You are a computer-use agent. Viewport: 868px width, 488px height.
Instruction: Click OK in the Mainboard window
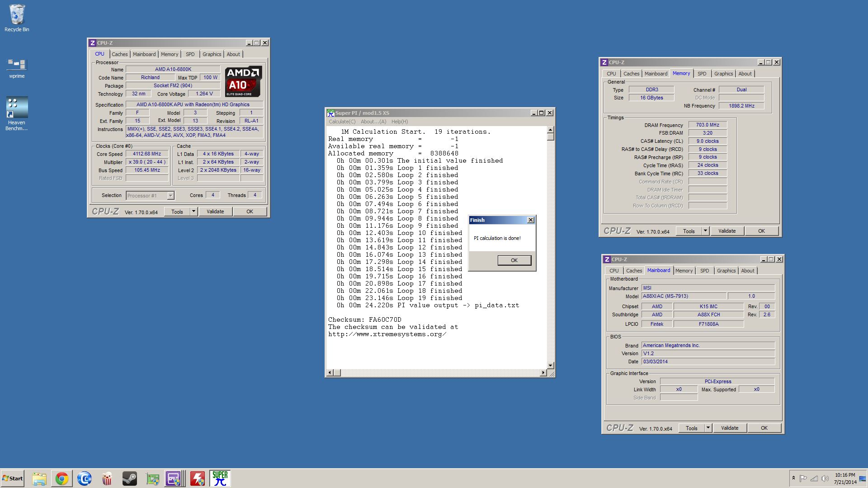point(764,428)
